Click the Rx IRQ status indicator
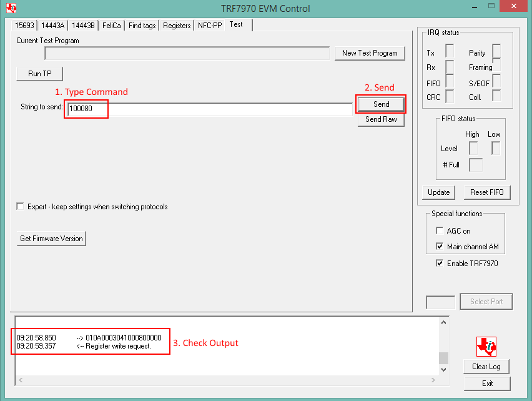The image size is (532, 401). (x=450, y=67)
